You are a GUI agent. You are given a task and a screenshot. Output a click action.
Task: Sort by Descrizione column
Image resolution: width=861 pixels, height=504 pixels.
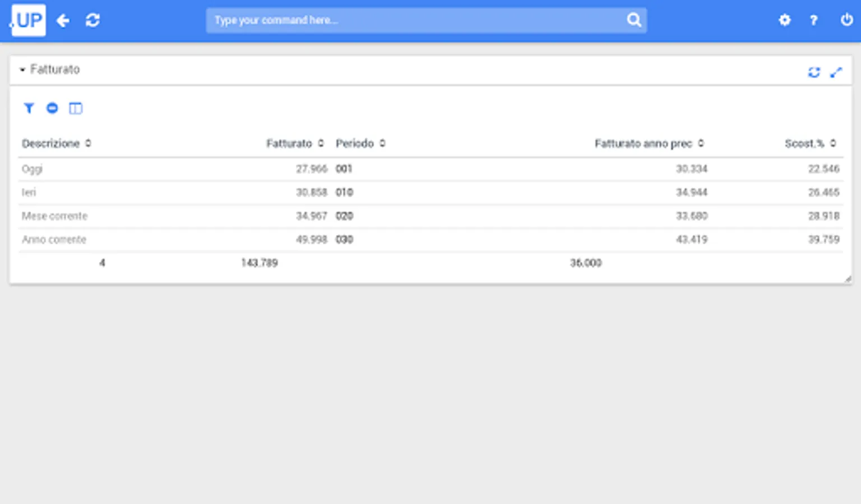tap(88, 143)
